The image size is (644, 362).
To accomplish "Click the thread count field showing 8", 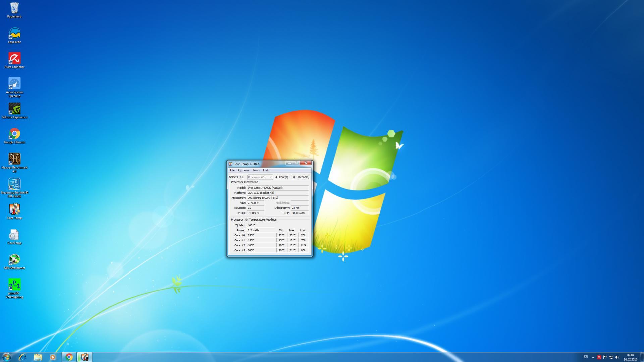I will pyautogui.click(x=294, y=177).
